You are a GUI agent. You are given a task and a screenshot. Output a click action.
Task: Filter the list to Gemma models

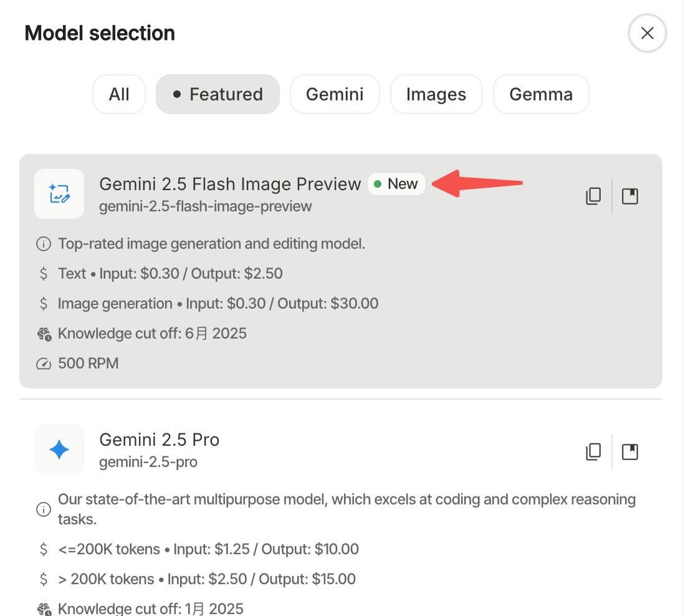pyautogui.click(x=541, y=95)
